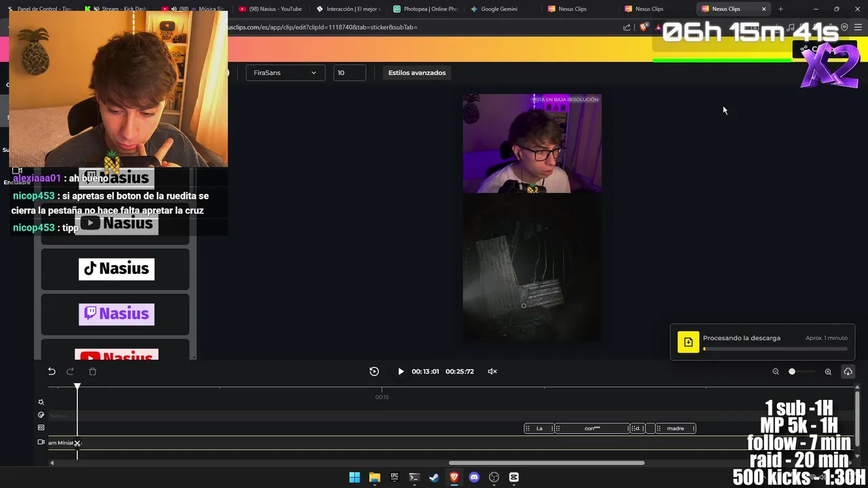Click the effects track icon in the timeline
The image size is (868, 488).
41,402
